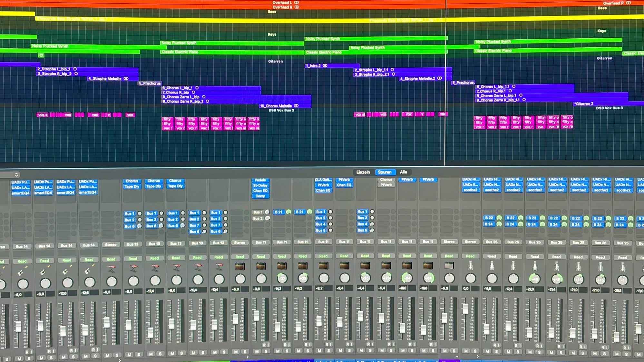Click the gray amp icon beside microphone strips
This screenshot has width=644, height=362.
click(x=449, y=266)
